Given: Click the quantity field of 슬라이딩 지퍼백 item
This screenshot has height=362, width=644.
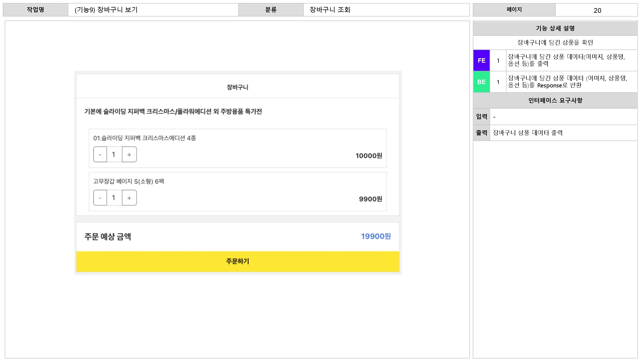Looking at the screenshot, I should point(114,155).
